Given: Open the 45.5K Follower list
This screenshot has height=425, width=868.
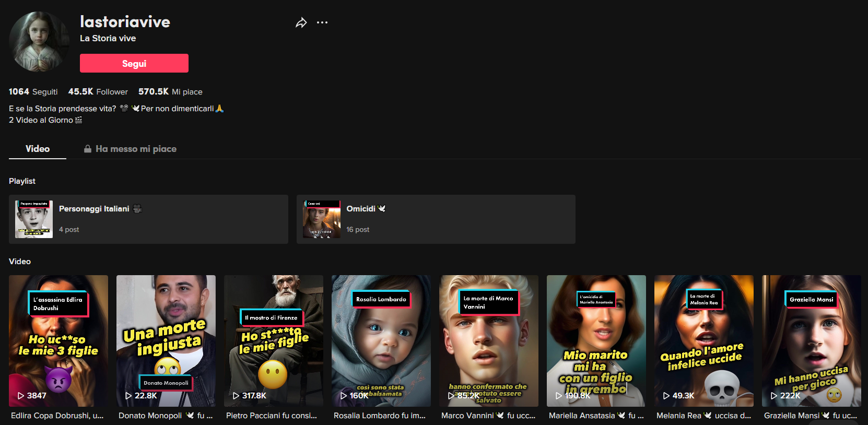Looking at the screenshot, I should tap(98, 92).
